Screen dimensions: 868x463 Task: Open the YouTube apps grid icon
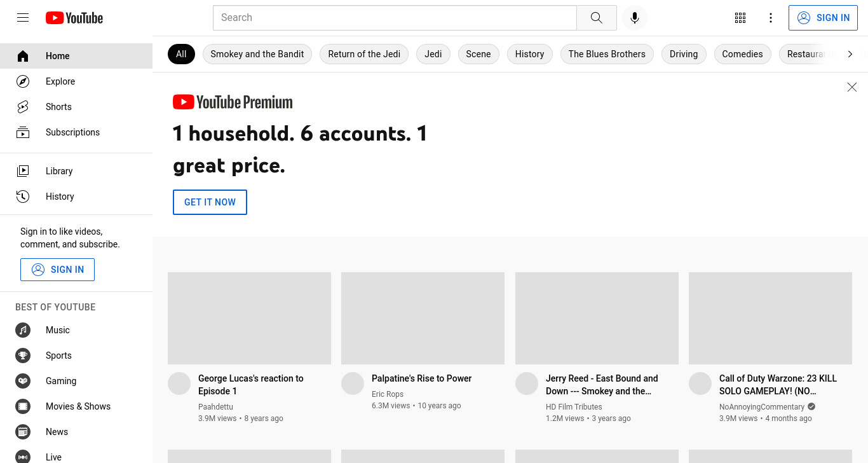click(x=740, y=18)
